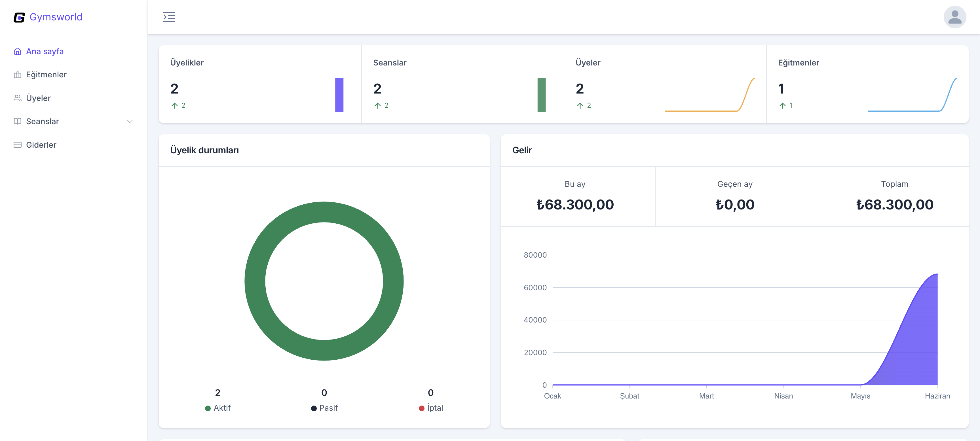980x441 pixels.
Task: Click the book icon beside Seanslar
Action: coord(18,121)
